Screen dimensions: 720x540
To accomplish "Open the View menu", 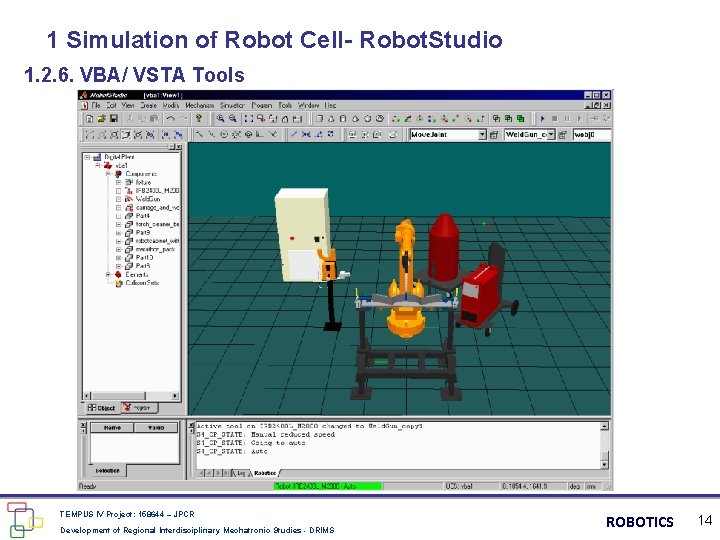I will (x=128, y=105).
